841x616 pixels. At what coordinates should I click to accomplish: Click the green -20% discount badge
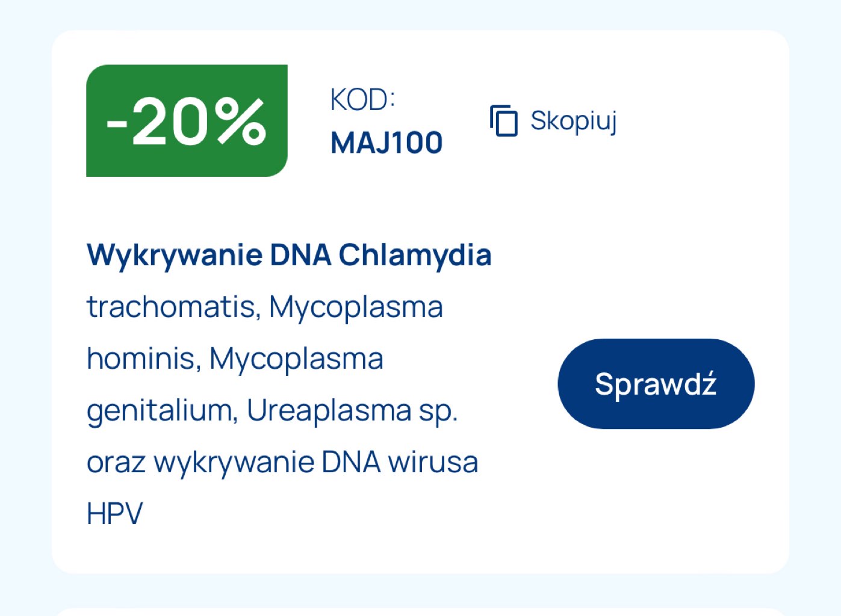[x=187, y=121]
